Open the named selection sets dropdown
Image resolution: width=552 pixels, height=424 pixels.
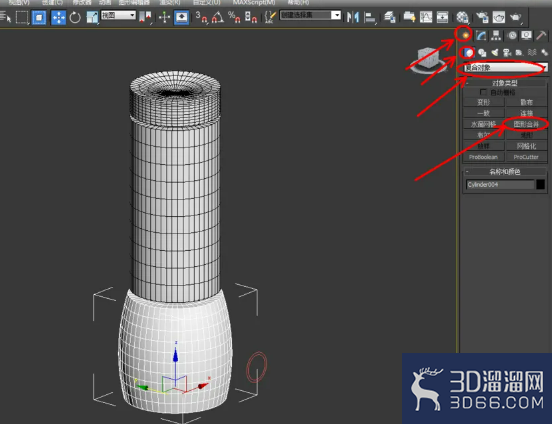(310, 15)
